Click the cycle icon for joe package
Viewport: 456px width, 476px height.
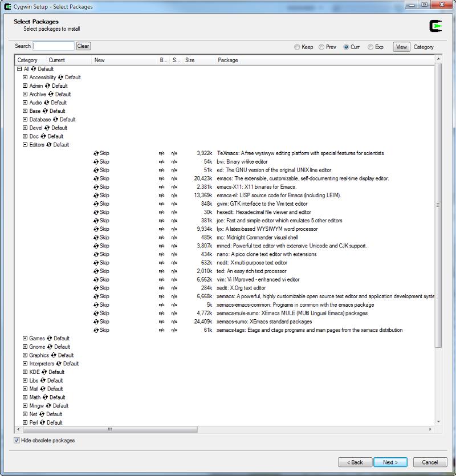96,221
